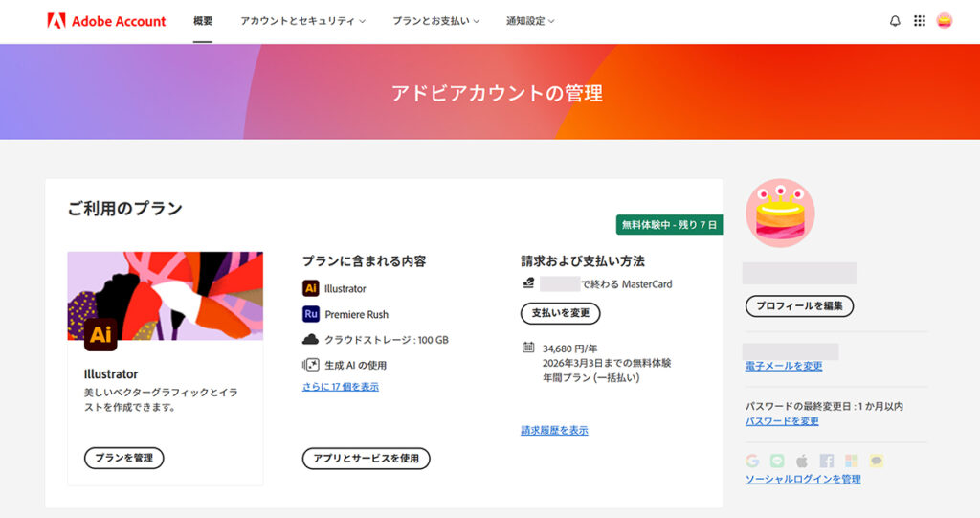Viewport: 980px width, 518px height.
Task: Click the プランに含まれる内容 heading
Action: point(365,260)
